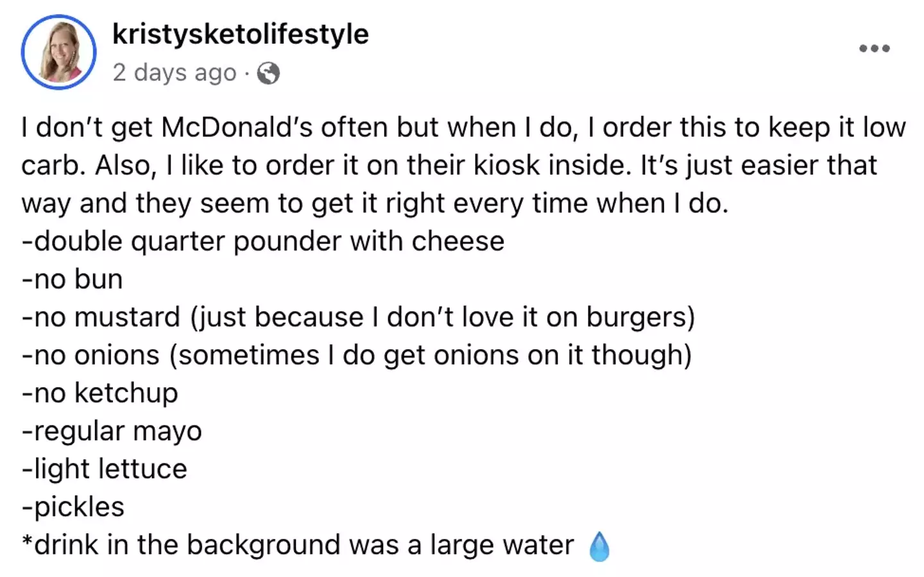Click the "-no ketchup" line
This screenshot has width=924, height=577.
(100, 393)
